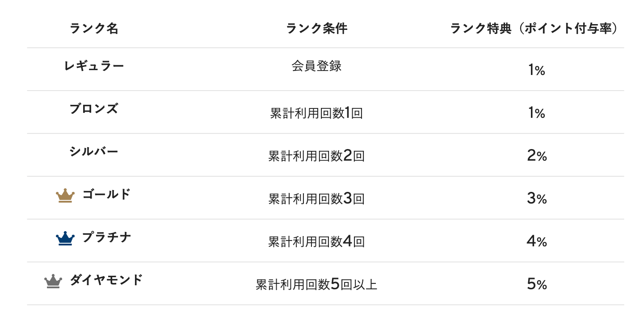Screen dimensions: 644x328
Task: Click the 累計利用回数2回 condition
Action: 316,156
